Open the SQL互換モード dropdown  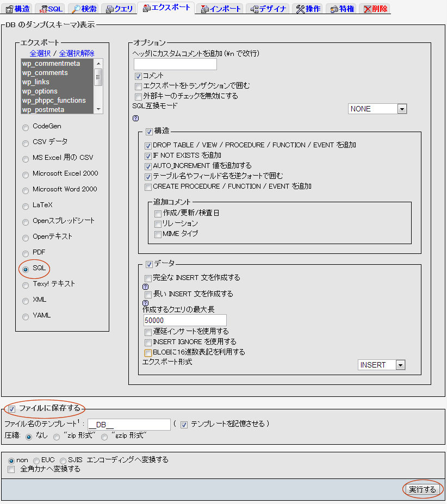click(x=377, y=109)
